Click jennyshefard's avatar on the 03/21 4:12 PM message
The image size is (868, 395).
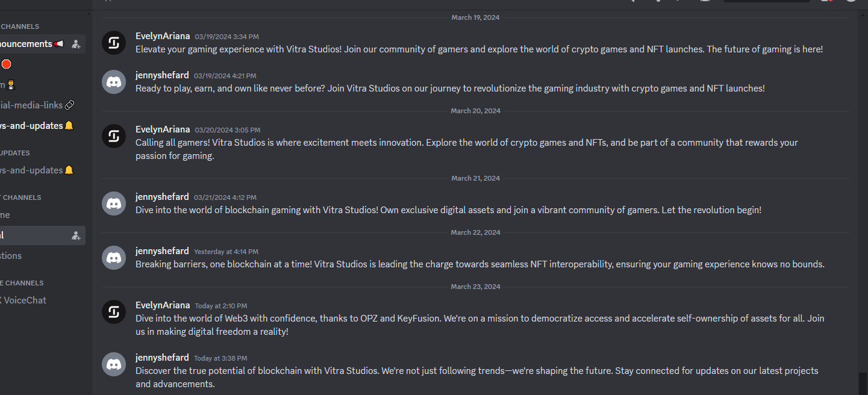point(114,204)
